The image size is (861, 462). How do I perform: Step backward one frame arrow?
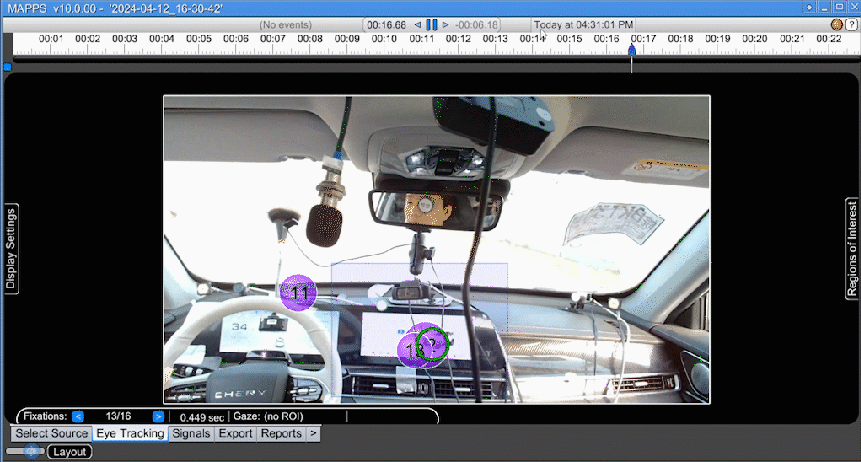(x=420, y=24)
